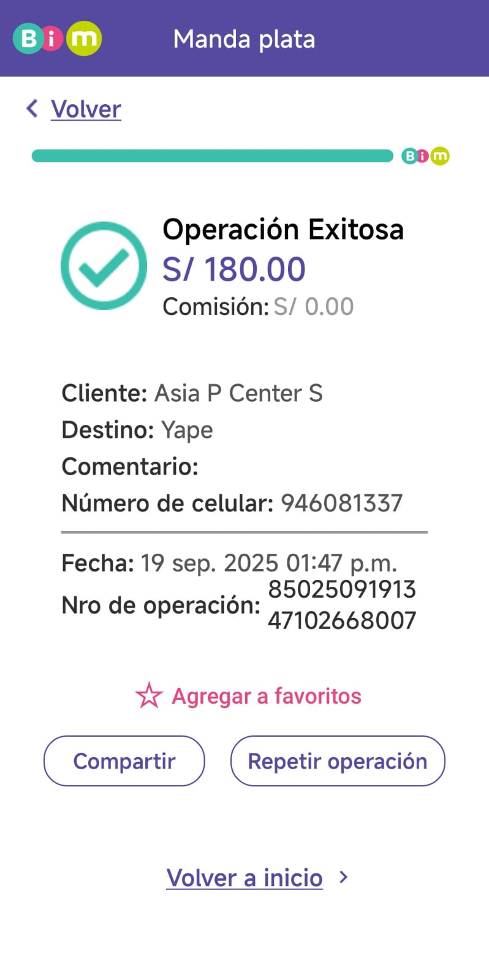The image size is (489, 980).
Task: Click the green success checkmark icon
Action: [x=104, y=265]
